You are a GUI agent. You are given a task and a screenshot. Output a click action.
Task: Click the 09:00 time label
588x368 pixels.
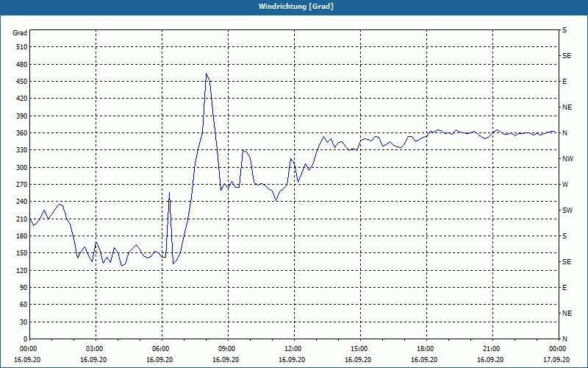[228, 349]
